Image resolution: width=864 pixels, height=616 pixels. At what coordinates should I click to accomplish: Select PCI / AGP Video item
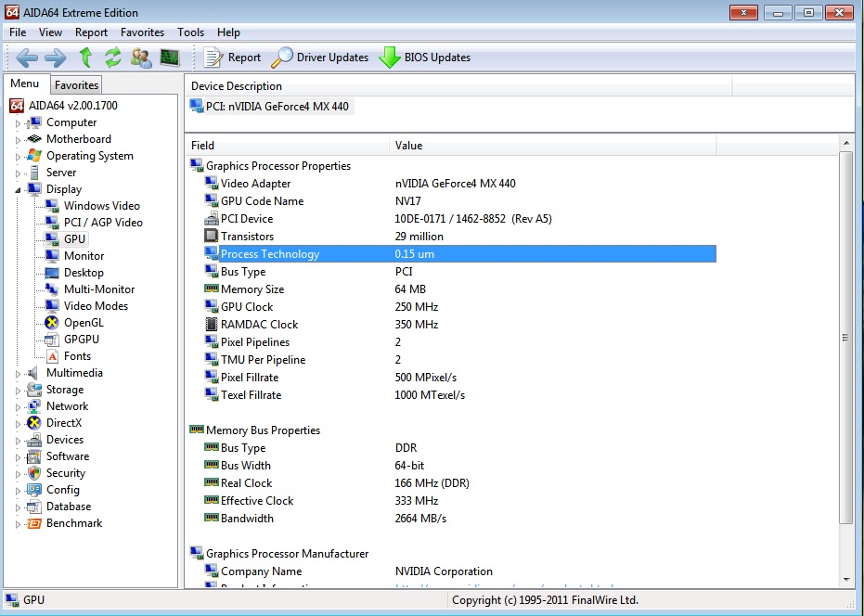click(103, 222)
